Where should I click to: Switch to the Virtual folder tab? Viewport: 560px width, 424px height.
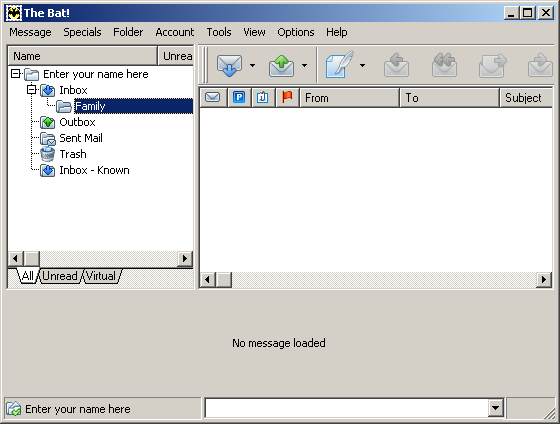[101, 276]
